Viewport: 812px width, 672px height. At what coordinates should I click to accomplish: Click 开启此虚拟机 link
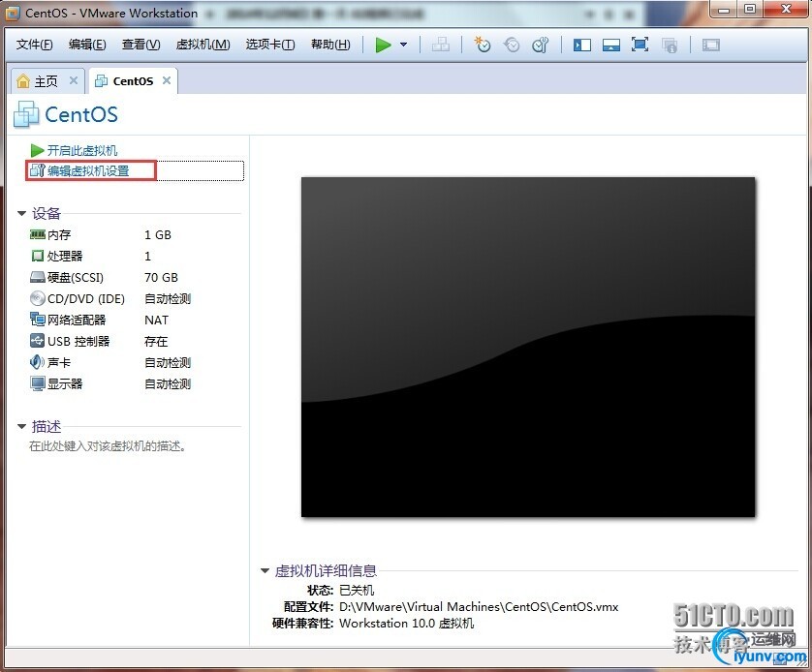click(x=82, y=150)
